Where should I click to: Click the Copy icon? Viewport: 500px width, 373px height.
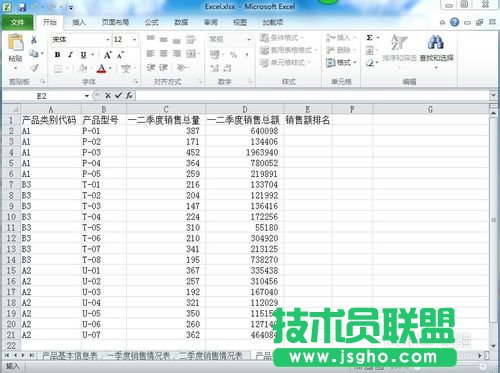click(34, 53)
